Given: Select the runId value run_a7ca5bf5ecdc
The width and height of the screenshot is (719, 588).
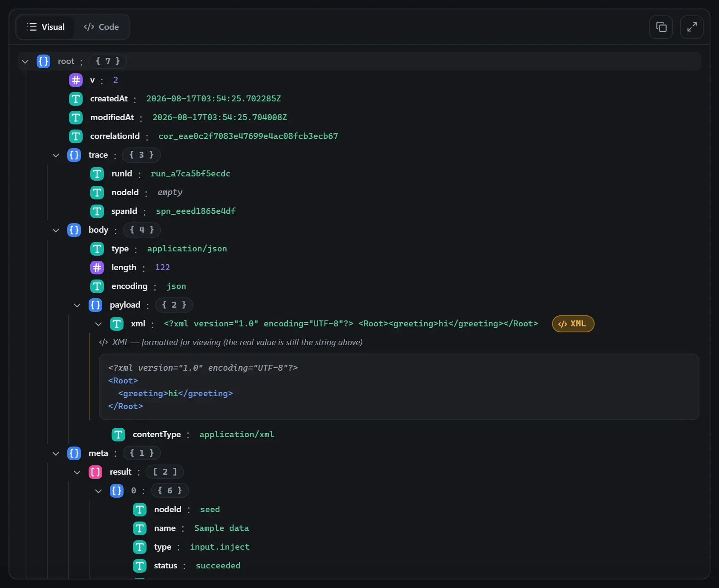Looking at the screenshot, I should point(191,174).
